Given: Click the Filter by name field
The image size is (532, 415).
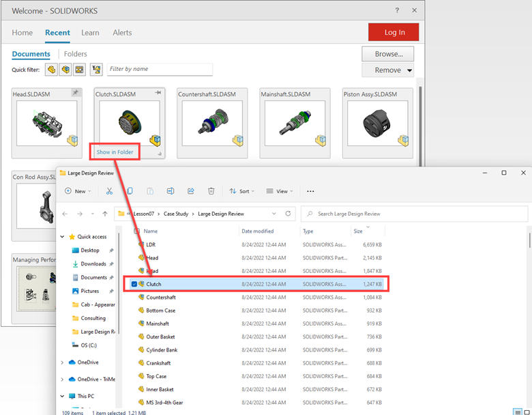Looking at the screenshot, I should (x=160, y=69).
